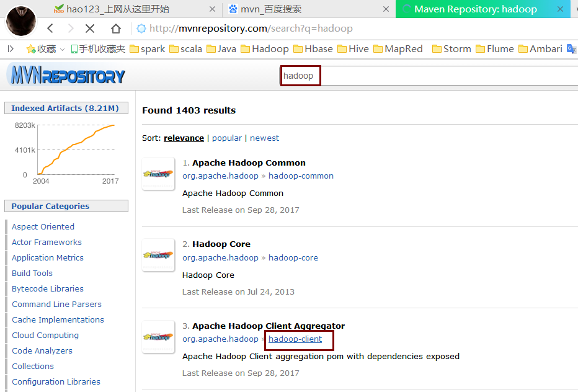Screen dimensions: 578x392
Task: Close the hao123 tab
Action: (x=212, y=9)
